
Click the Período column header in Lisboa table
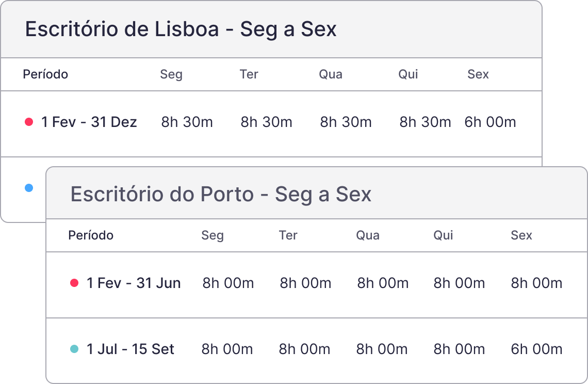pyautogui.click(x=45, y=74)
